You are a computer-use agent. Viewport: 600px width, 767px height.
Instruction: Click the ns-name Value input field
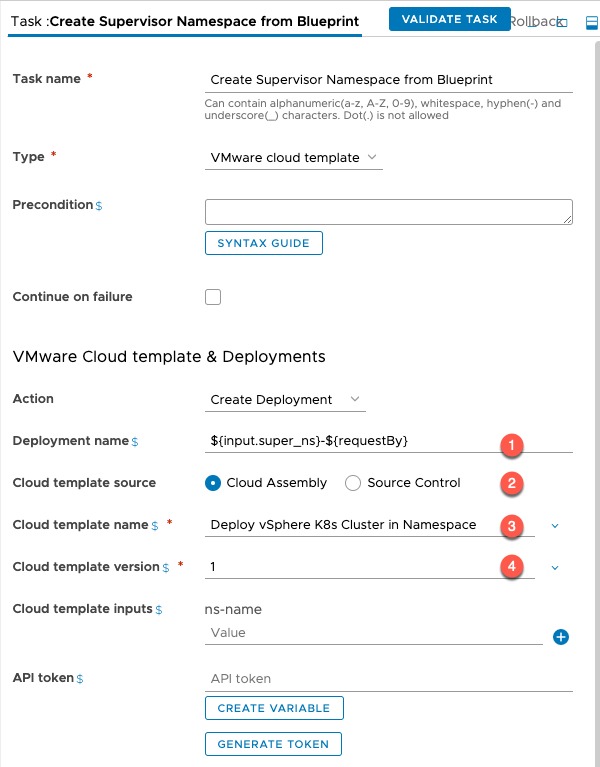click(x=374, y=633)
